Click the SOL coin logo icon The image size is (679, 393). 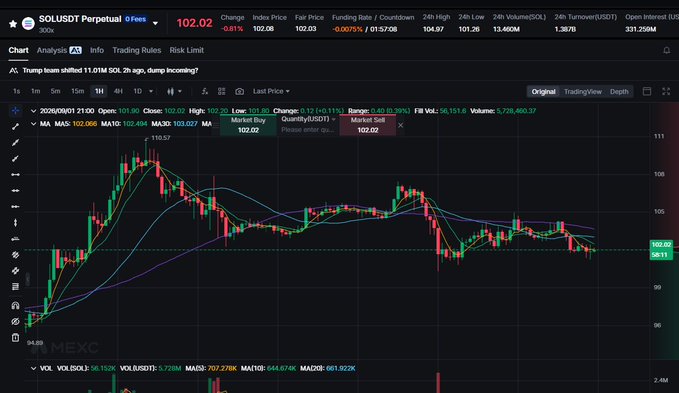28,23
